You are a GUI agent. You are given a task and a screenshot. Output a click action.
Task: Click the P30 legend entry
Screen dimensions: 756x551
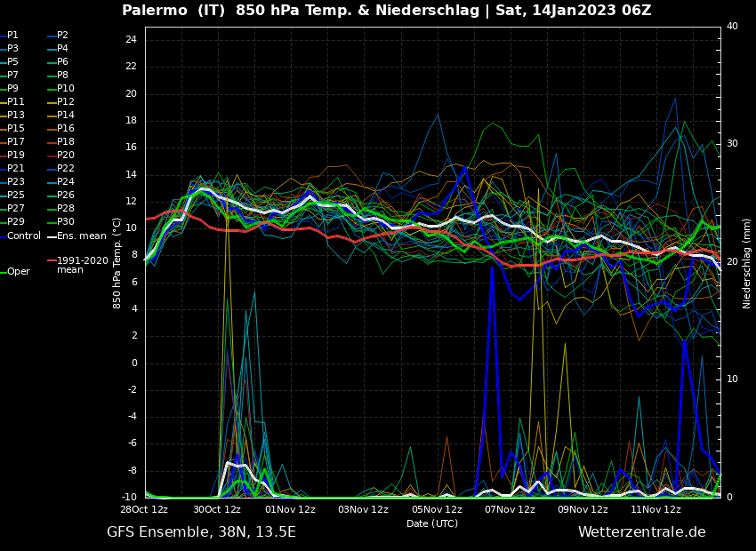66,222
